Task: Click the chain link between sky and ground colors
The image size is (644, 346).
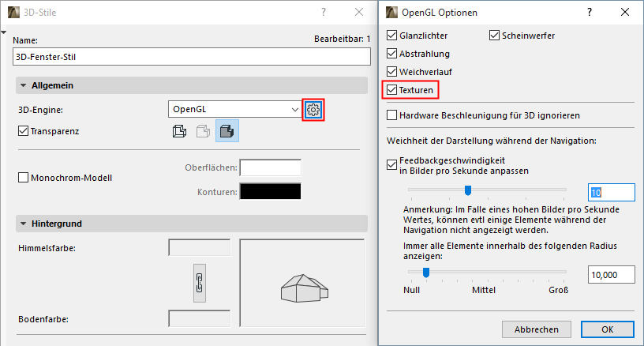Action: 199,282
